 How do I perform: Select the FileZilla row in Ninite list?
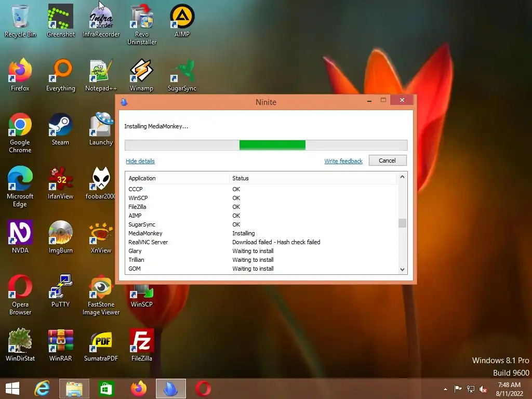[261, 207]
